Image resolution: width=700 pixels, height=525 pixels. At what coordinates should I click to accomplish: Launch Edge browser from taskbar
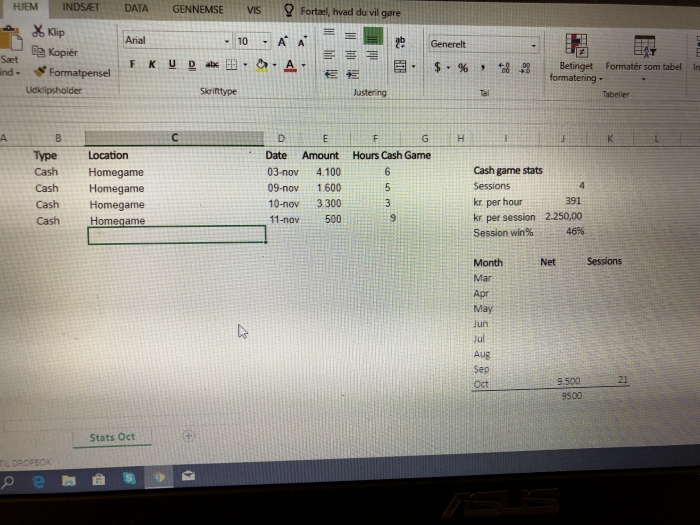coord(38,481)
